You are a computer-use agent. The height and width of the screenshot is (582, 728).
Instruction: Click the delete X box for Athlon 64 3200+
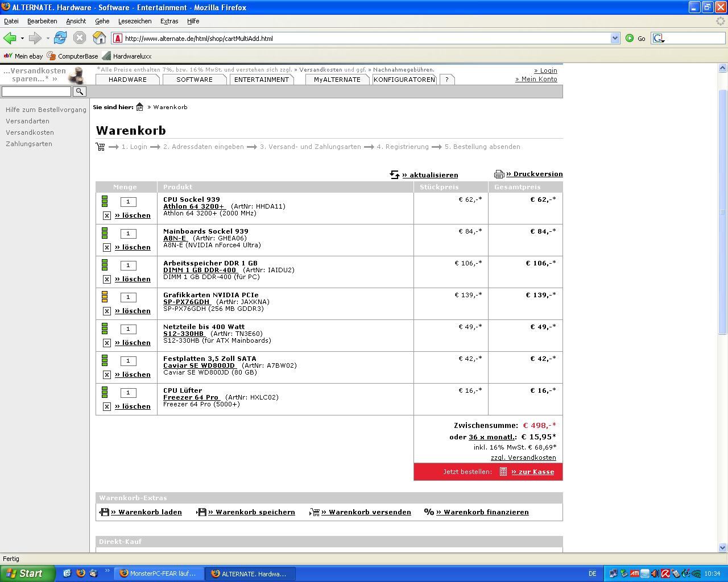click(x=106, y=215)
